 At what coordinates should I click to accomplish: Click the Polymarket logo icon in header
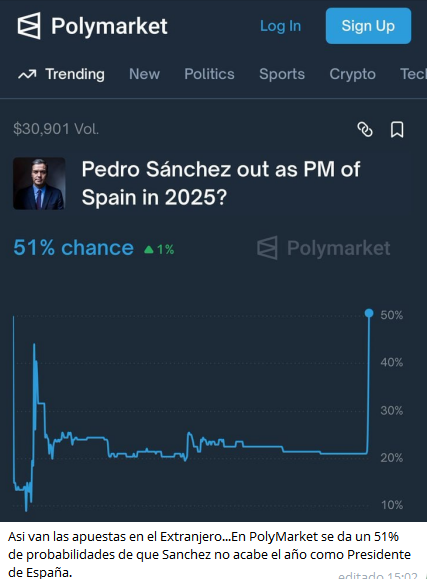click(29, 26)
